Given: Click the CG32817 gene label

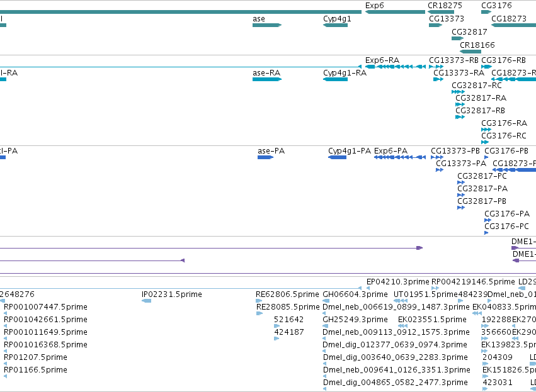Looking at the screenshot, I should (x=469, y=31).
